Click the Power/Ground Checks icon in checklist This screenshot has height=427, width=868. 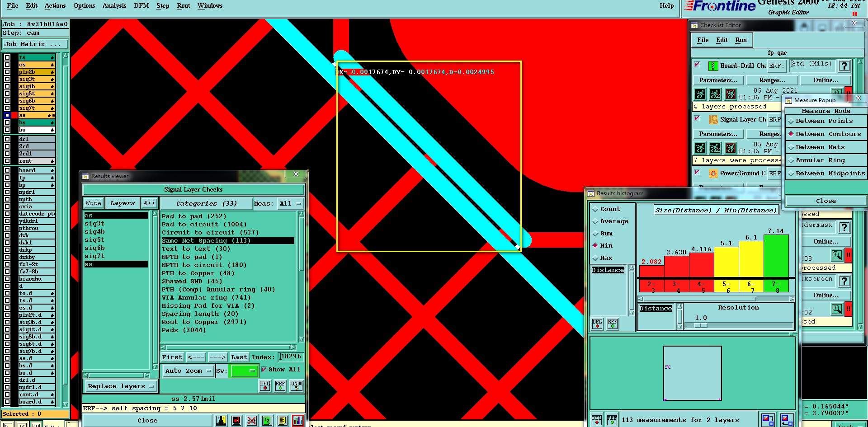[x=713, y=174]
